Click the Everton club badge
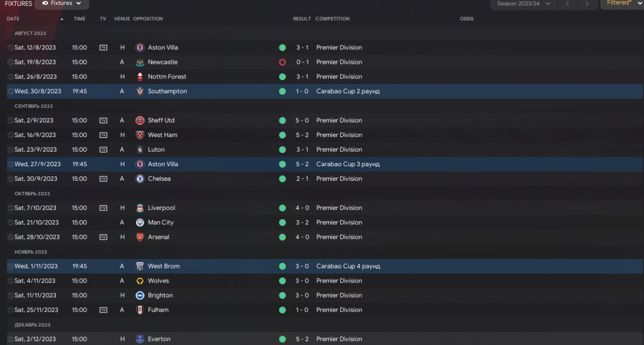 pos(140,339)
